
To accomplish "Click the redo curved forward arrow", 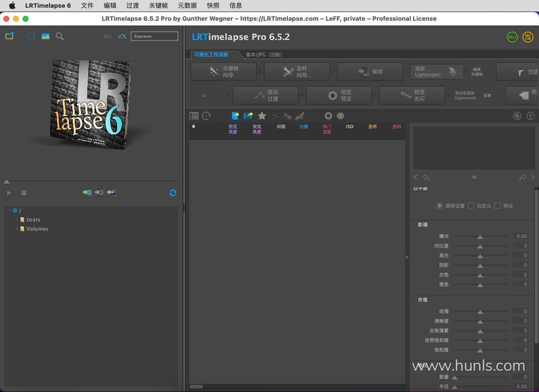I will 523,177.
